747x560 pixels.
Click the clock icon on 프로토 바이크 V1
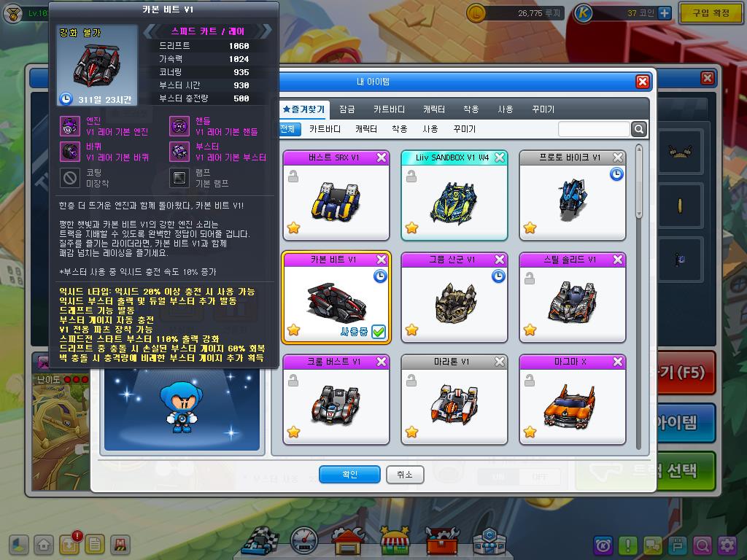(616, 174)
